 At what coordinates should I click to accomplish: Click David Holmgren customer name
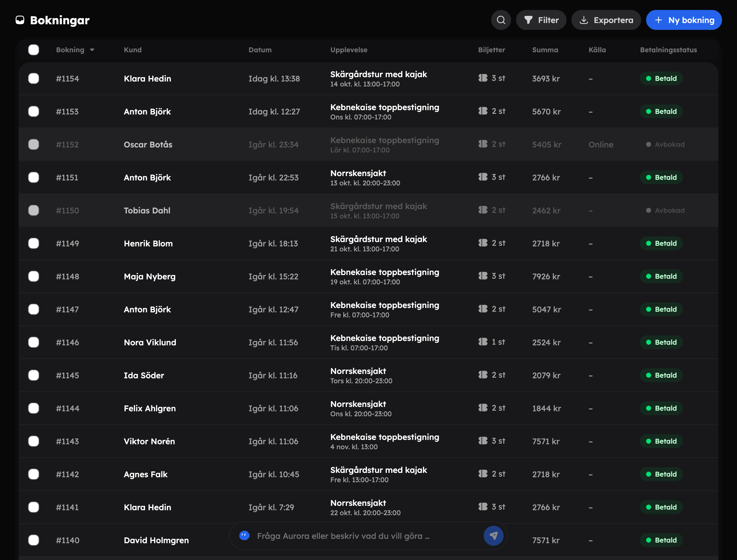click(157, 540)
